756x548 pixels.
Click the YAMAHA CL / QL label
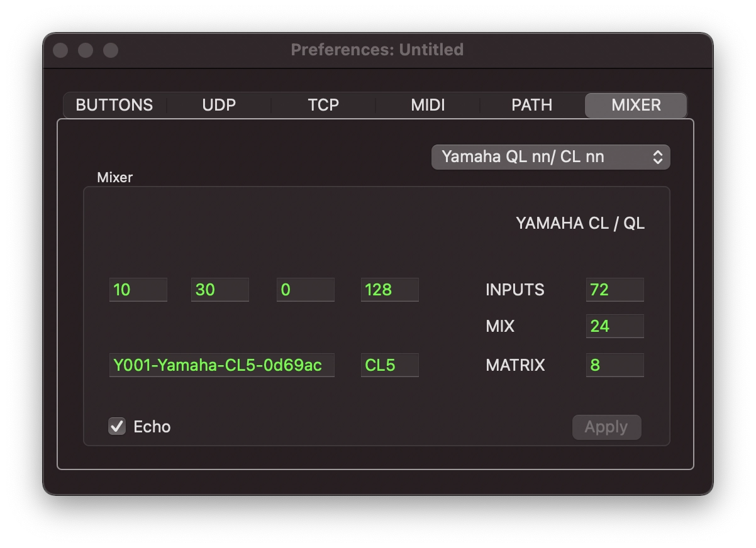pos(580,224)
